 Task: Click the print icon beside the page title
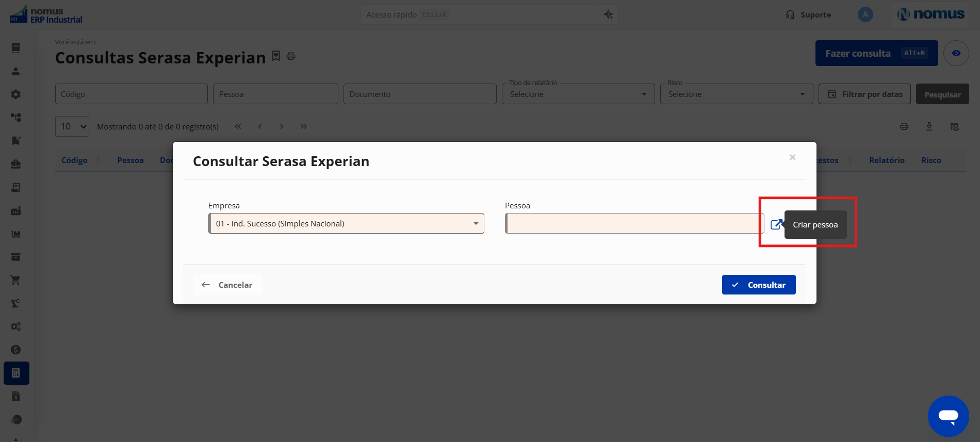click(291, 56)
